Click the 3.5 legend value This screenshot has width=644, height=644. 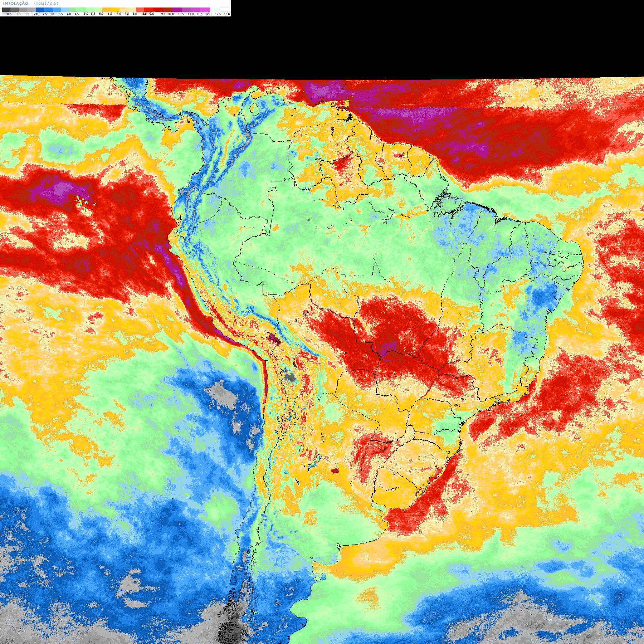61,14
